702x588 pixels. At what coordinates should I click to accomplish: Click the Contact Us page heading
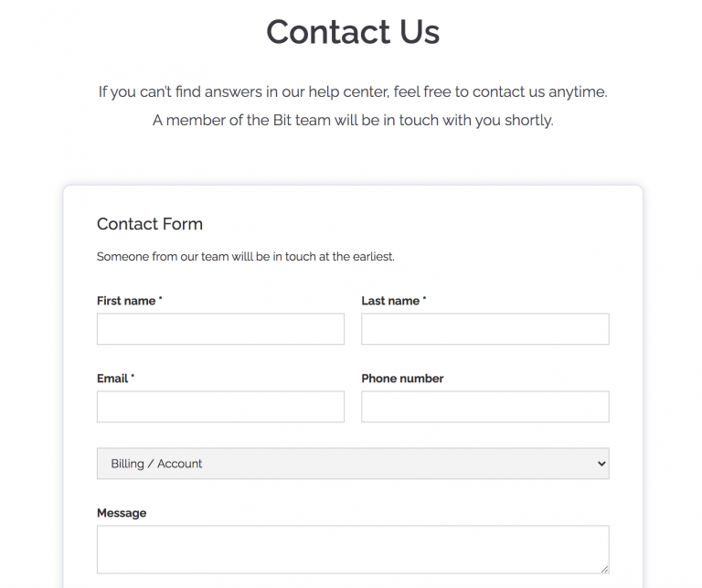353,33
